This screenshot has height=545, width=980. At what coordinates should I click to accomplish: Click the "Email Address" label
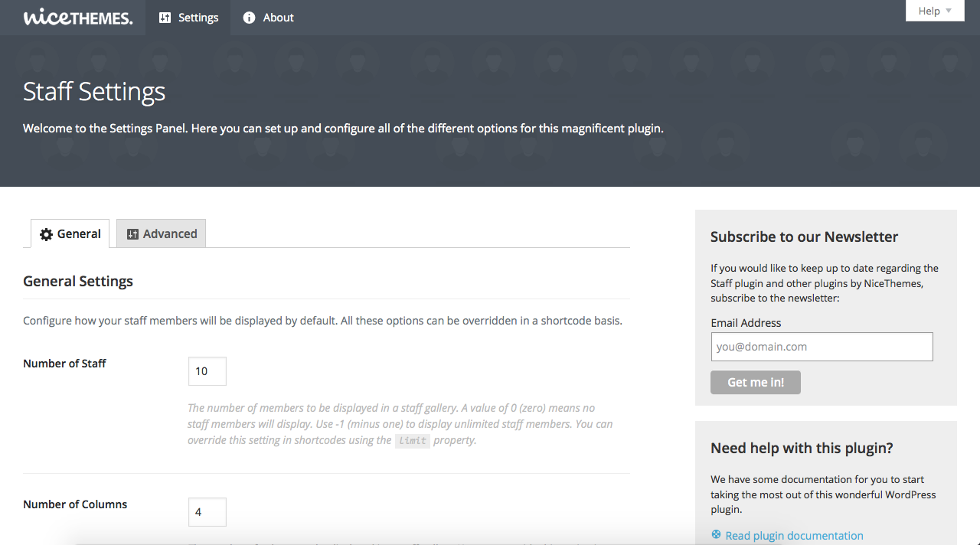click(746, 323)
